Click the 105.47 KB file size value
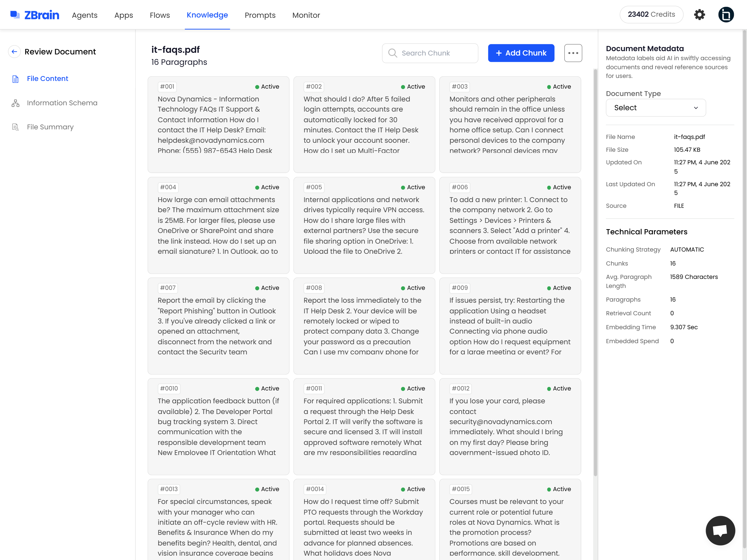 tap(687, 150)
